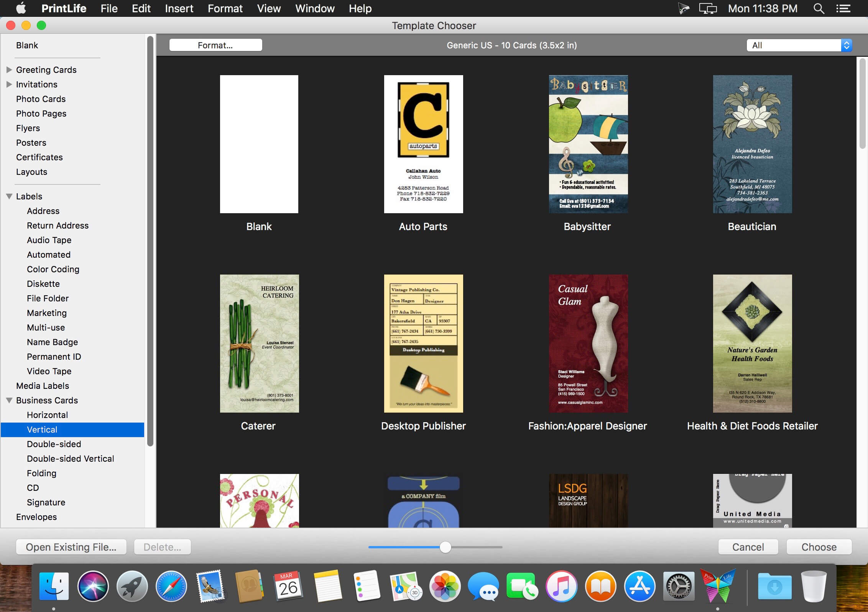Screen dimensions: 868x612
Task: Open the All filter dropdown
Action: (x=799, y=45)
